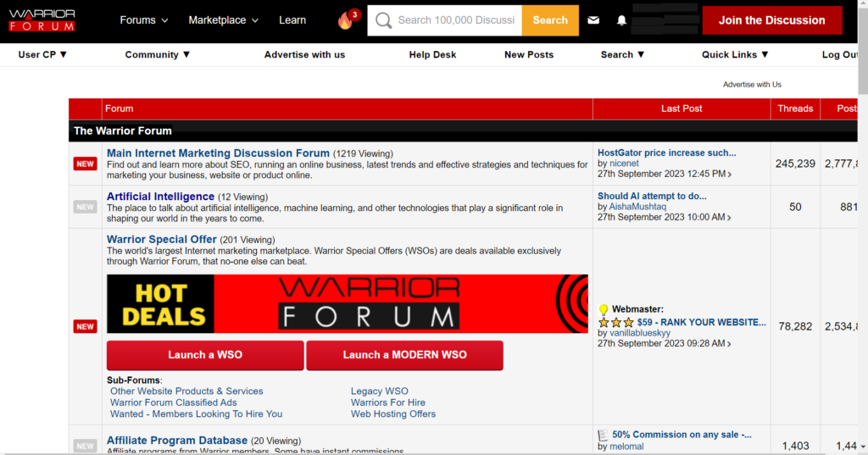Open Should AI attempt to do thread link
The image size is (868, 455).
coord(652,196)
